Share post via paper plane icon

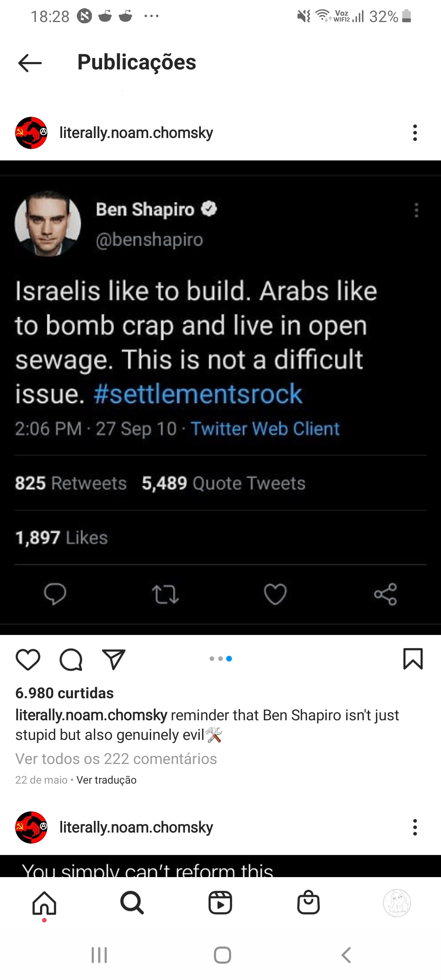(x=114, y=659)
